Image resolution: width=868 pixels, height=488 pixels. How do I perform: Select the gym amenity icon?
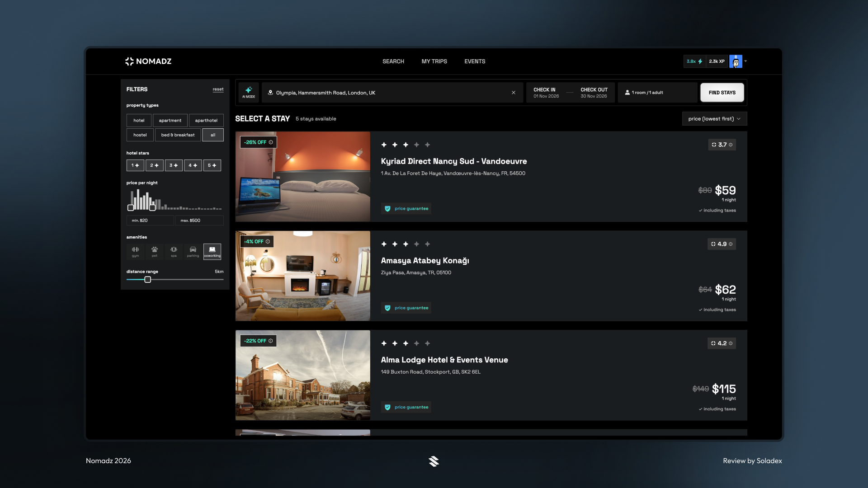point(135,252)
